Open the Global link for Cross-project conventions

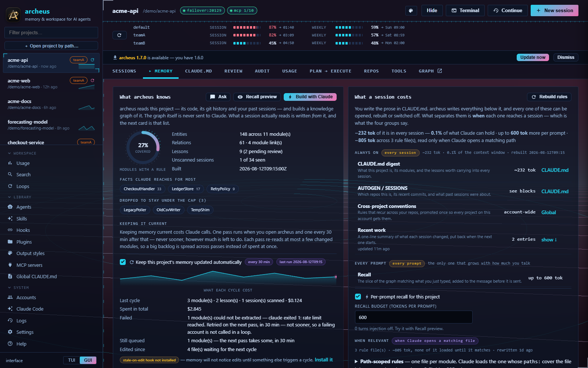click(x=548, y=212)
